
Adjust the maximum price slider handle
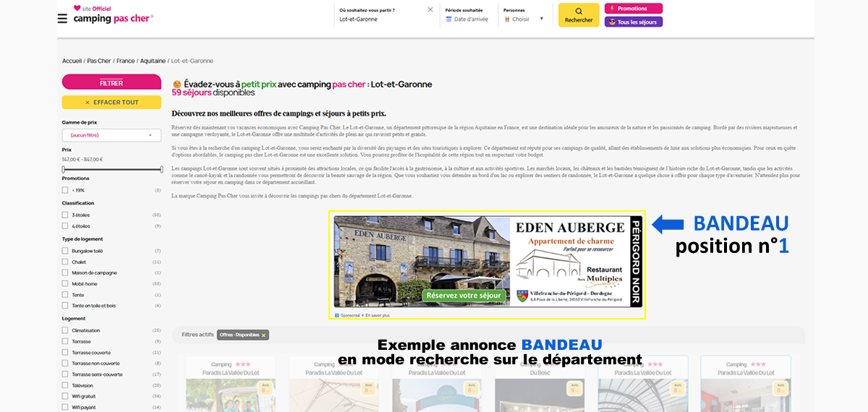(x=161, y=170)
